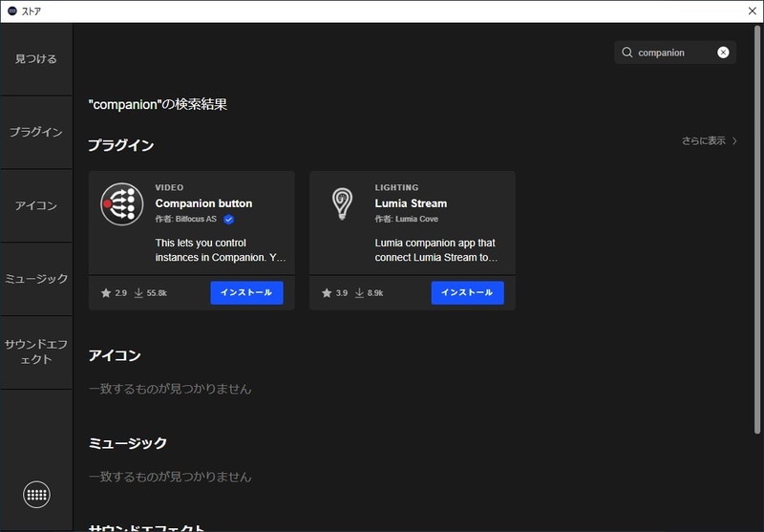
Task: Open the Companion button plugin icon
Action: coord(122,204)
